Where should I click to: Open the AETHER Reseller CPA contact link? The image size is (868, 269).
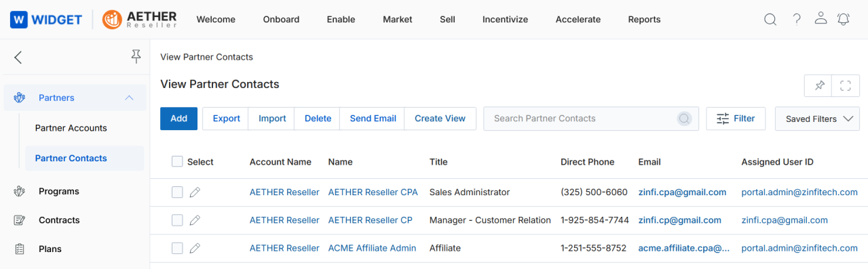[x=373, y=192]
